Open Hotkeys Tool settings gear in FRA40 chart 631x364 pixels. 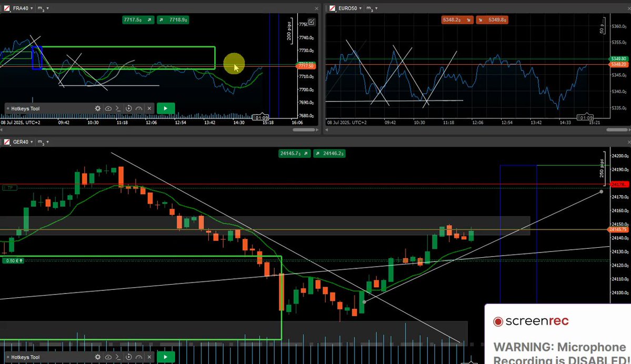pos(98,108)
